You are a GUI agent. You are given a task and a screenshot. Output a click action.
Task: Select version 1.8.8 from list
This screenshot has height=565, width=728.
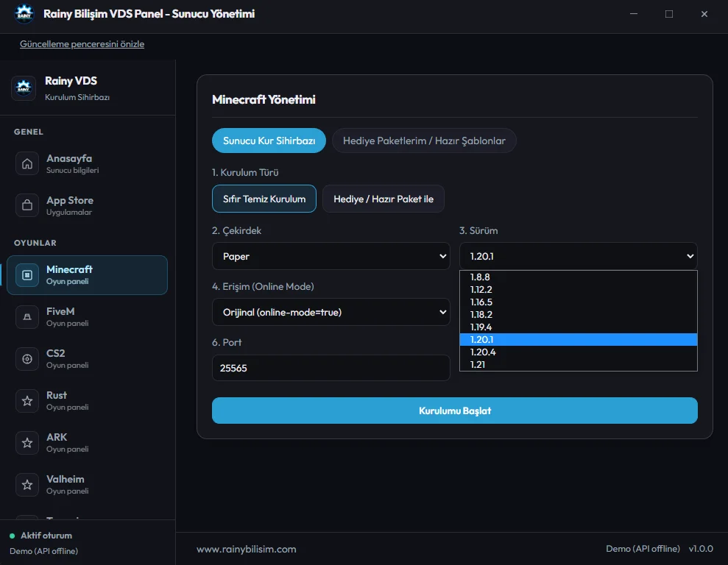pos(579,277)
